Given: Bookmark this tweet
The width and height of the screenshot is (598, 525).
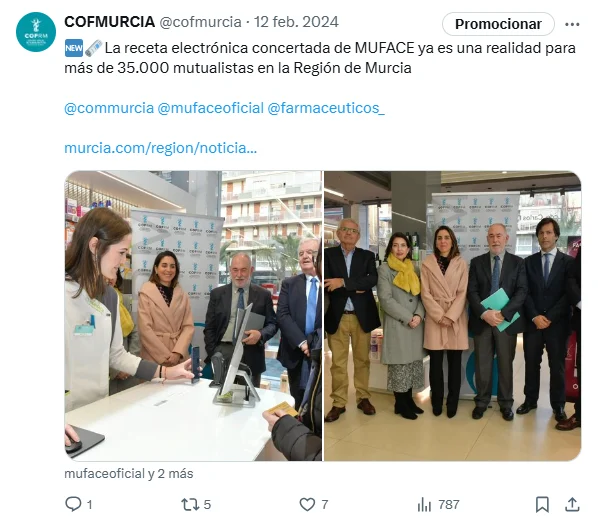Looking at the screenshot, I should pos(542,504).
